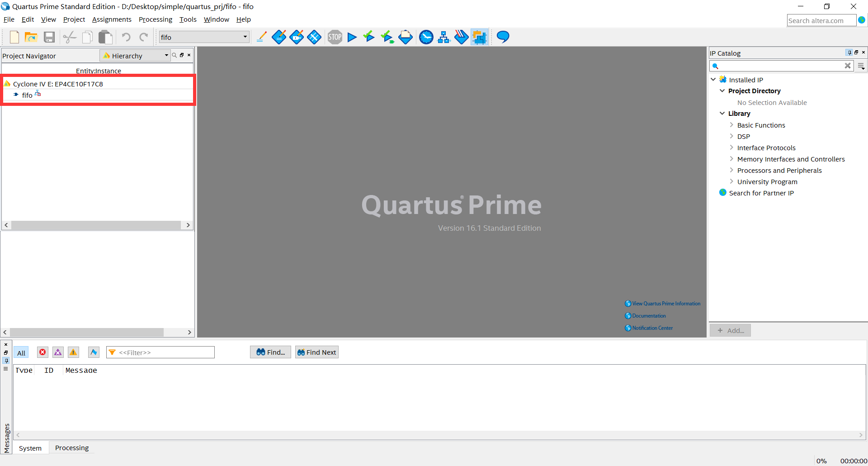Start a full compilation

(x=352, y=37)
